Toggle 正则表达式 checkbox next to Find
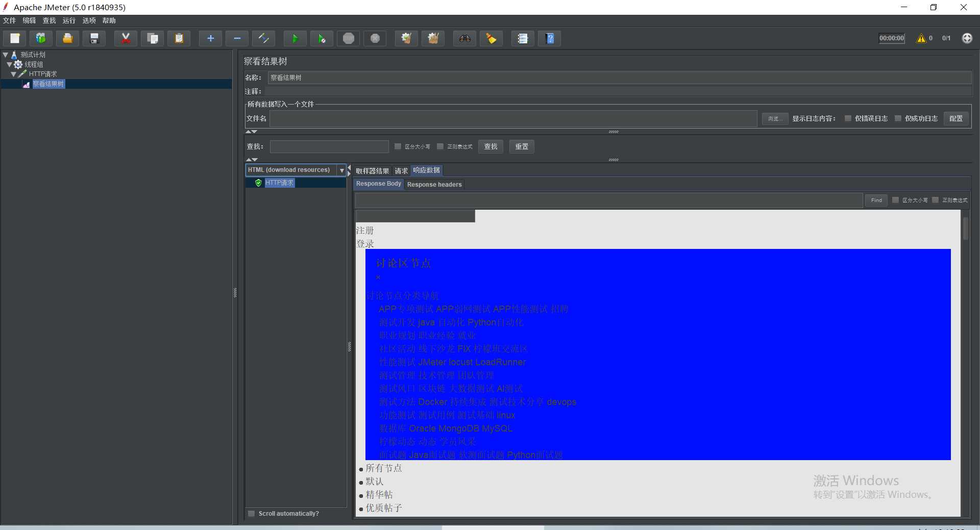The width and height of the screenshot is (980, 530). point(935,200)
